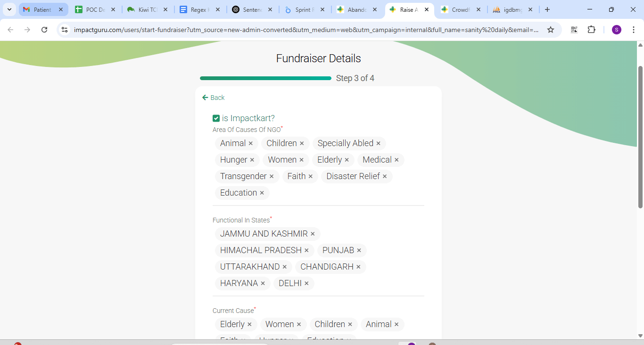
Task: Open Chrome's three-dot menu
Action: [x=633, y=30]
